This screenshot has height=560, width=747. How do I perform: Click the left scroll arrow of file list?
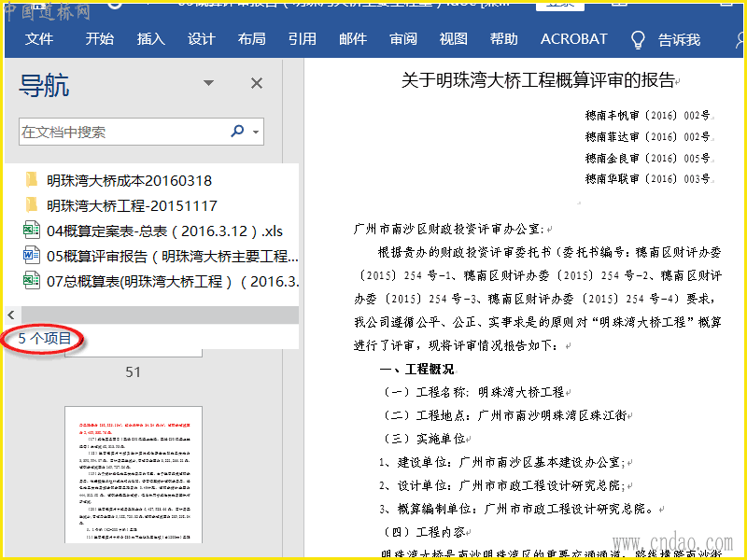[x=10, y=315]
